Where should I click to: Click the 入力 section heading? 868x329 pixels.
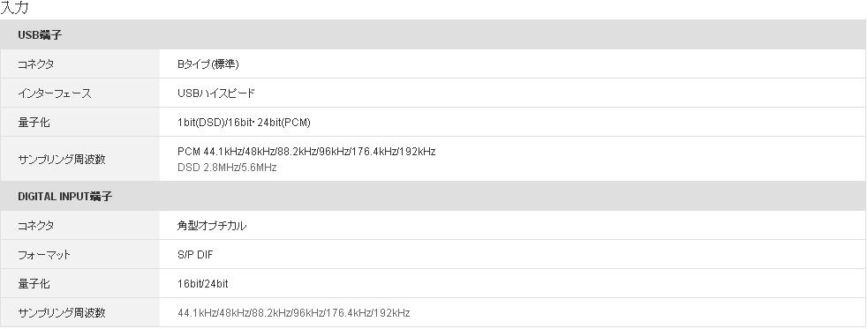(14, 7)
